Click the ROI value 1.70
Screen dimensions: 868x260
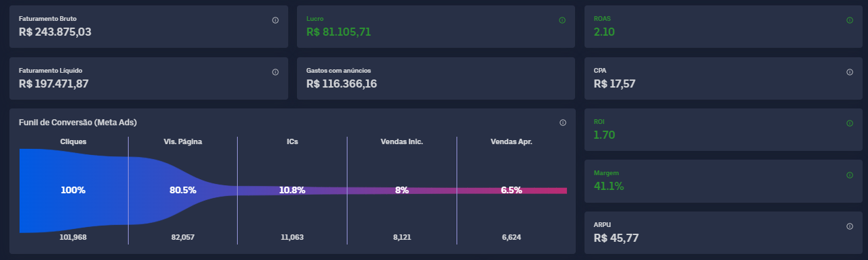(x=604, y=135)
